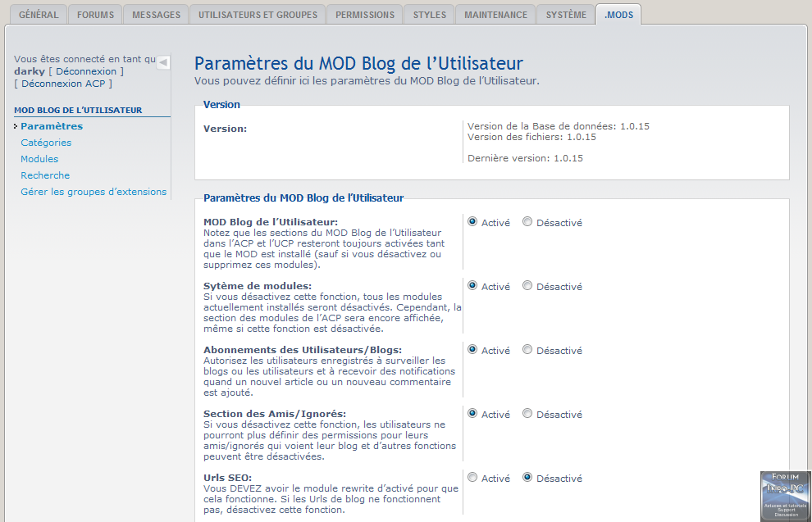
Task: Collapse the left sidebar with arrow icon
Action: [162, 62]
